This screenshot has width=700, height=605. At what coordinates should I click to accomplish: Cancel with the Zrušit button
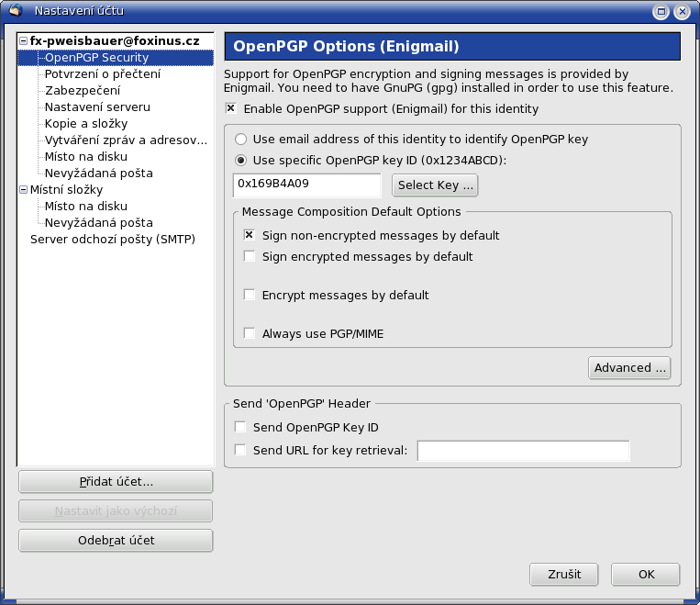pos(564,574)
